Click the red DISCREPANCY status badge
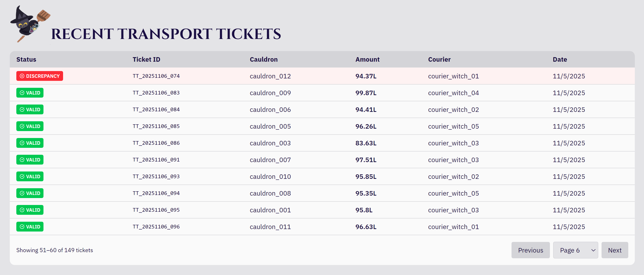 40,76
